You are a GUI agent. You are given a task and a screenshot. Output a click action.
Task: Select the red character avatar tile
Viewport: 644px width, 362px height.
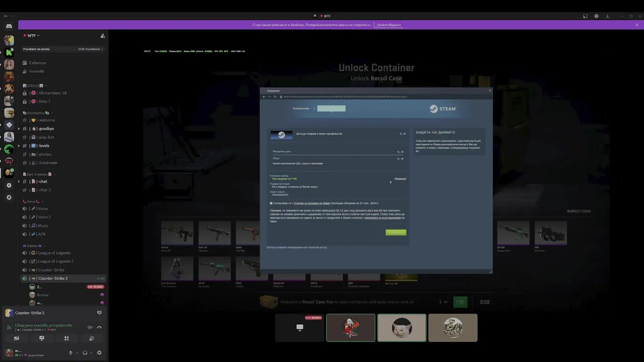(x=351, y=328)
